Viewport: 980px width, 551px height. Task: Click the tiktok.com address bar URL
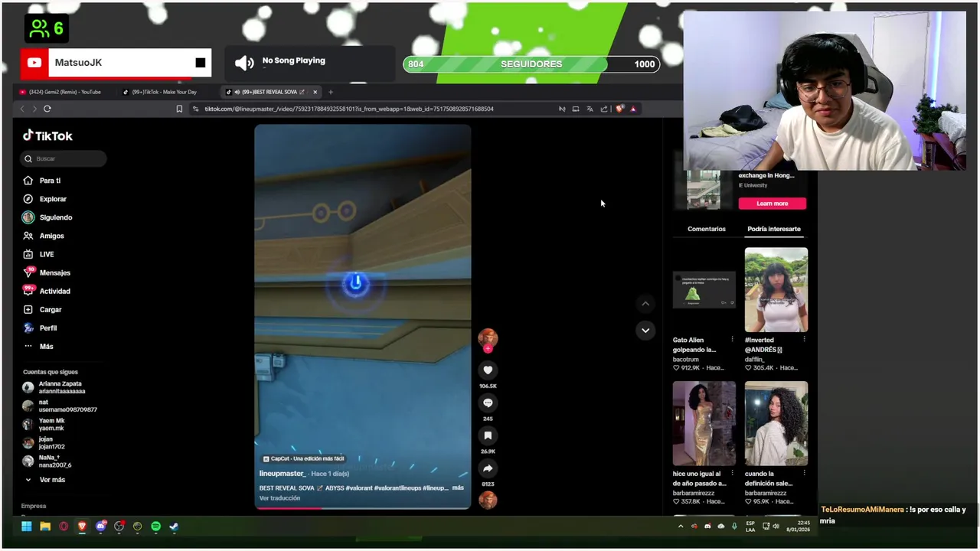349,109
